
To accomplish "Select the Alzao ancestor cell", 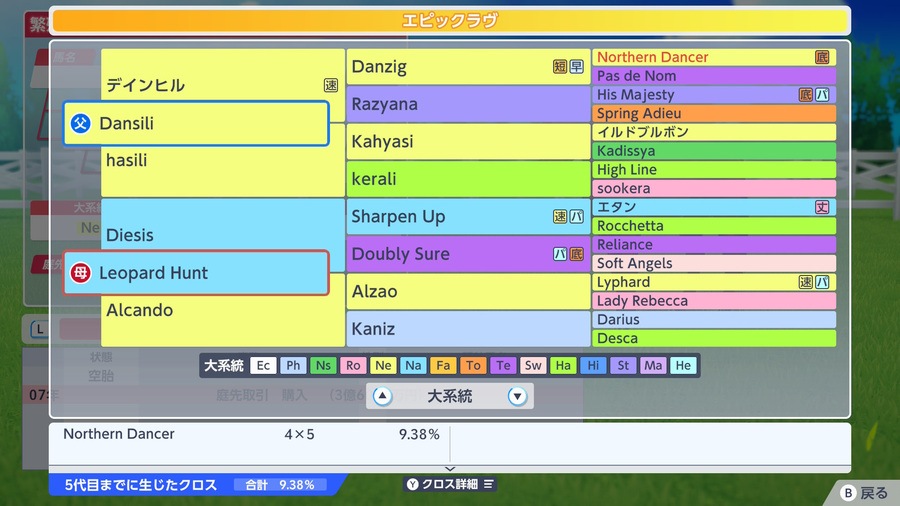I will pyautogui.click(x=468, y=291).
